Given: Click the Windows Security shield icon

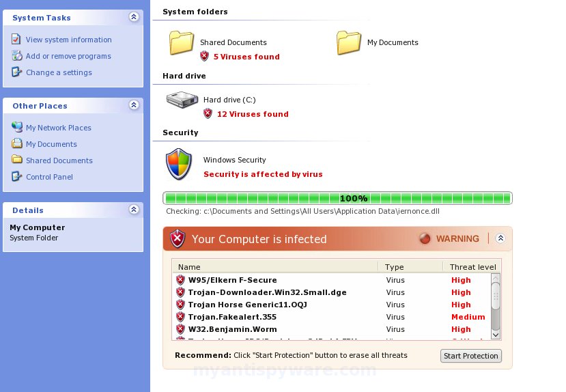Looking at the screenshot, I should click(x=179, y=164).
